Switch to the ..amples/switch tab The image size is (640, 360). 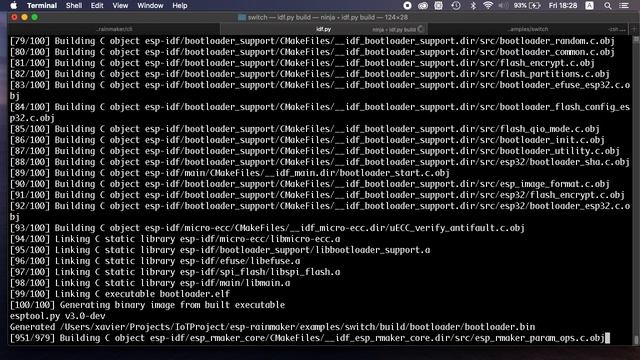527,29
